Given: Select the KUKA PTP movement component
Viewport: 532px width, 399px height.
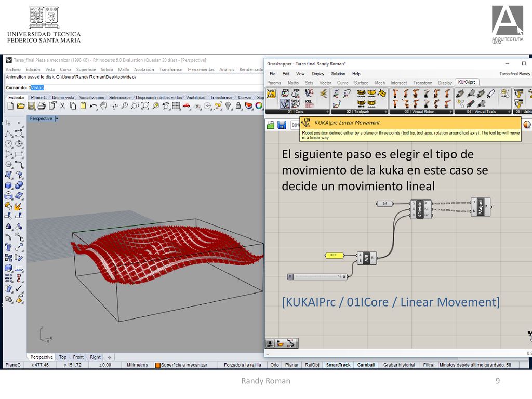Looking at the screenshot, I should (296, 93).
